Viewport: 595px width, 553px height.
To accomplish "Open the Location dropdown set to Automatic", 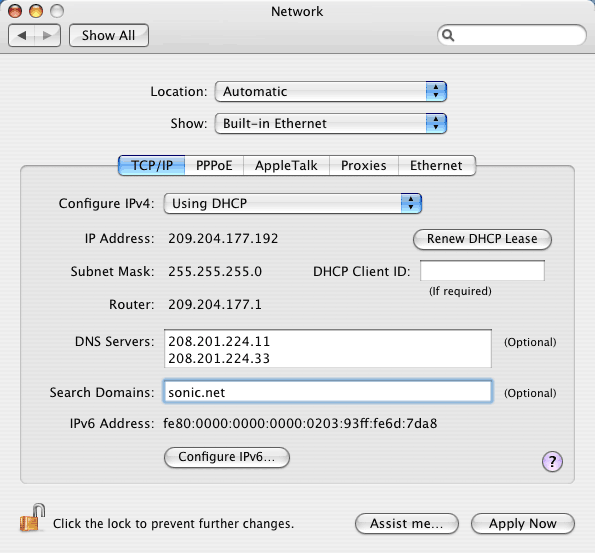I will (x=331, y=91).
